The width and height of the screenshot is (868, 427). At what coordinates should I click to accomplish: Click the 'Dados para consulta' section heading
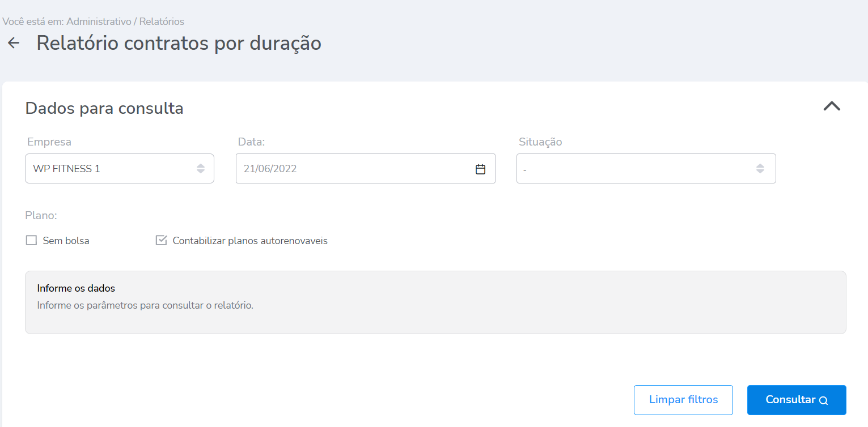104,108
